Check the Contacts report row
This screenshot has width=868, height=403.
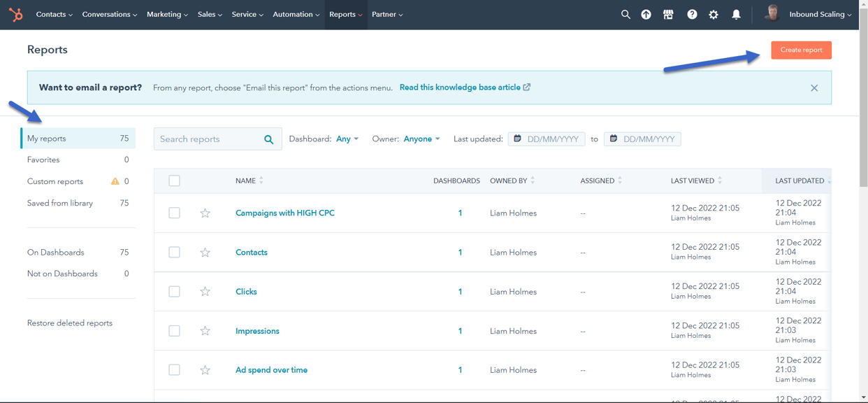pyautogui.click(x=174, y=253)
